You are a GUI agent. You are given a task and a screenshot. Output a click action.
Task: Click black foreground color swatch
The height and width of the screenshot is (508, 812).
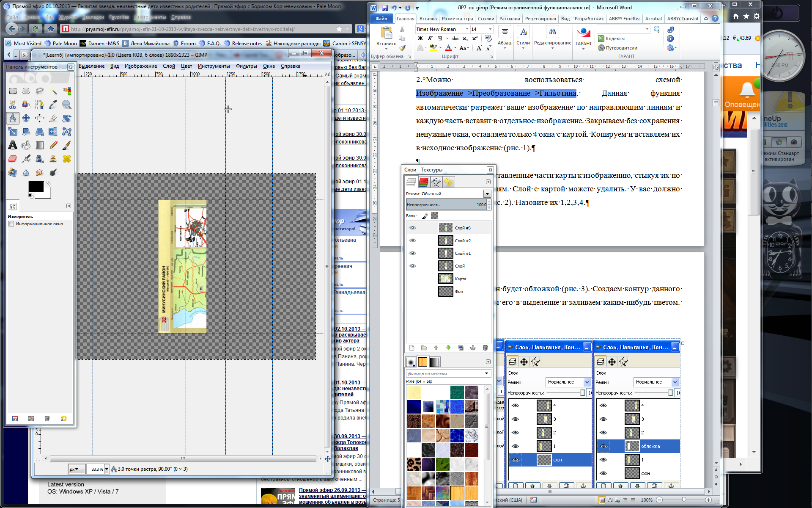point(36,186)
